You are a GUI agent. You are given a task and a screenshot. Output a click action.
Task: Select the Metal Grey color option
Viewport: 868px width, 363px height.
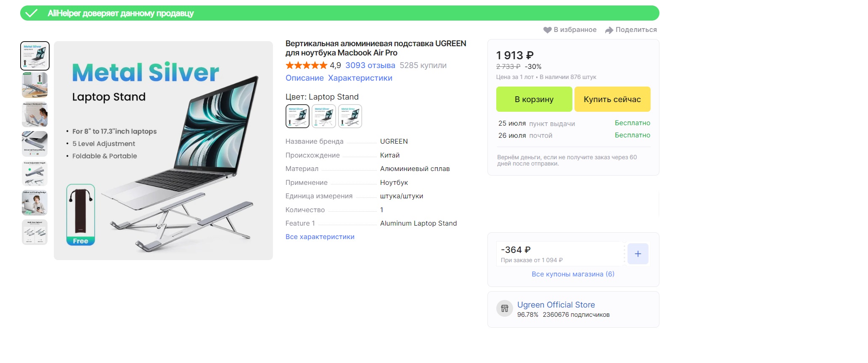tap(350, 116)
